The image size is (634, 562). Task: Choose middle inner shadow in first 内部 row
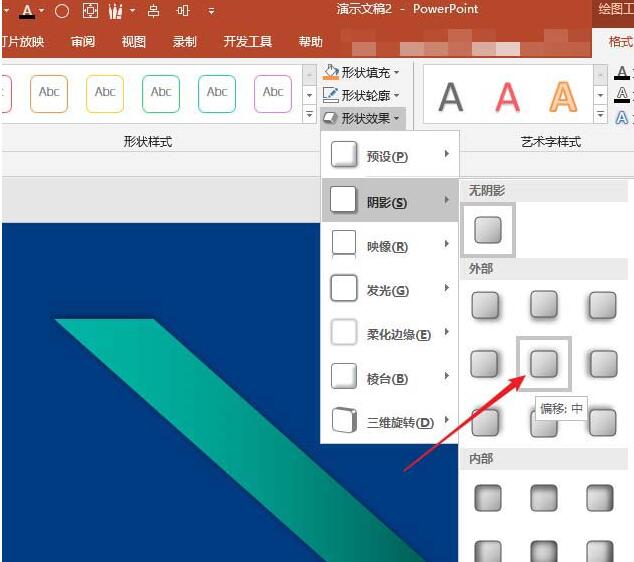click(544, 498)
